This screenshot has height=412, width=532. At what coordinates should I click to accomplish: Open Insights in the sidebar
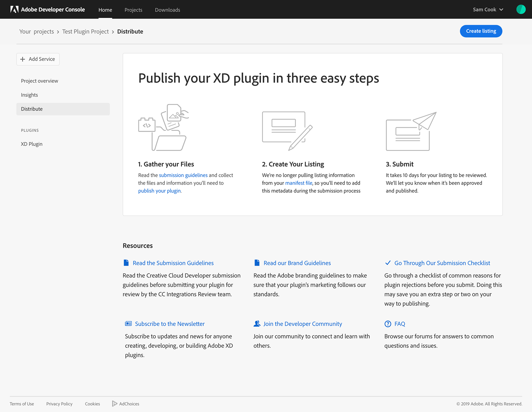[x=29, y=95]
